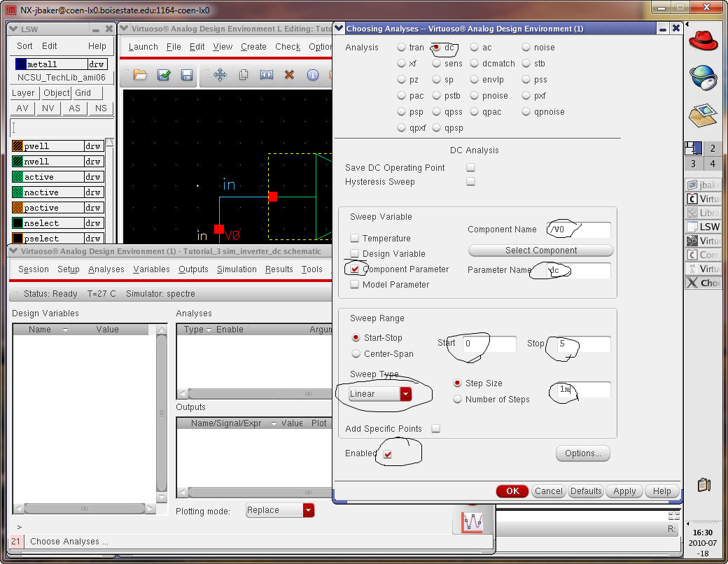The height and width of the screenshot is (564, 728).
Task: Click the Copy icon in schematic toolbar
Action: (x=244, y=75)
